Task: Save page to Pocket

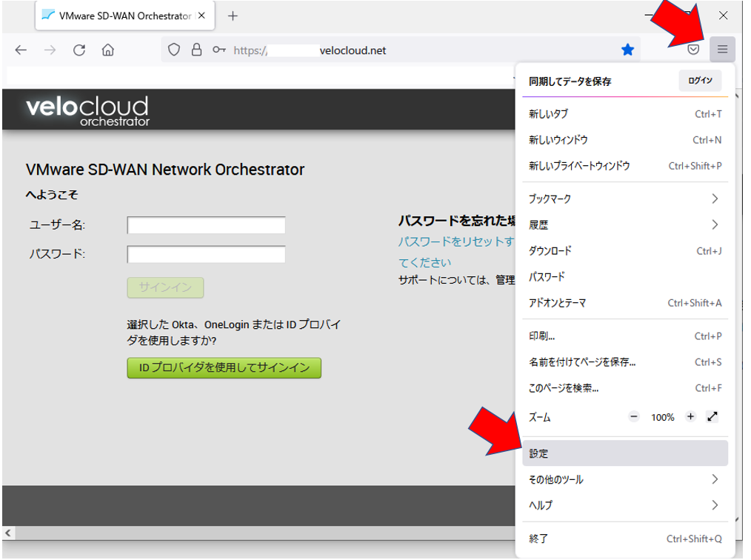Action: pos(693,50)
